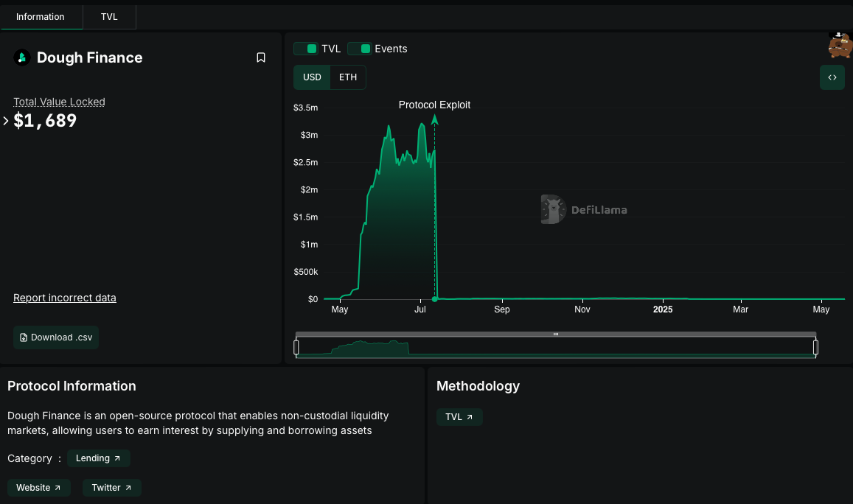Select USD denomination

pyautogui.click(x=312, y=77)
